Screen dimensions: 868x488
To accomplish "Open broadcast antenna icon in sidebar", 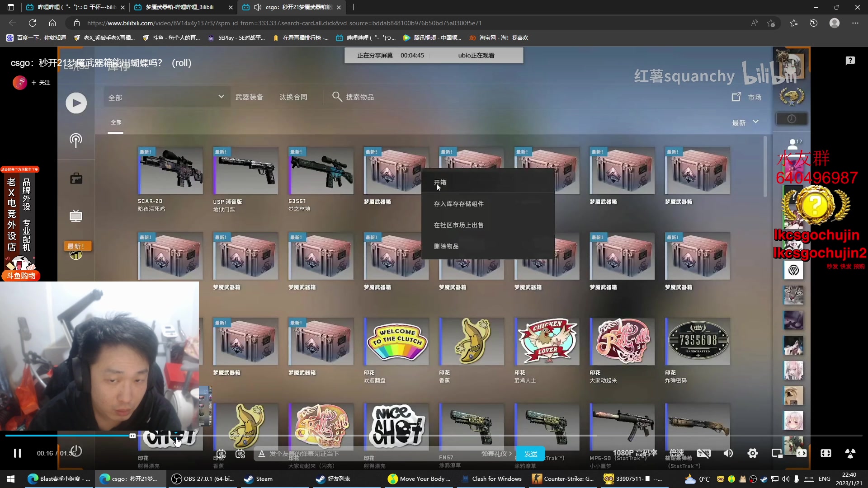I will [x=76, y=141].
